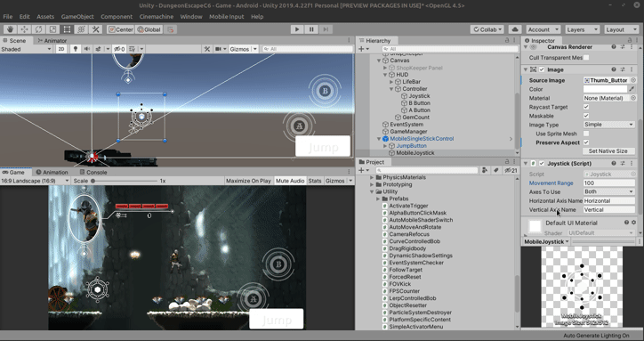Viewport: 644px width, 341px height.
Task: Start Play mode with the play button
Action: (297, 29)
